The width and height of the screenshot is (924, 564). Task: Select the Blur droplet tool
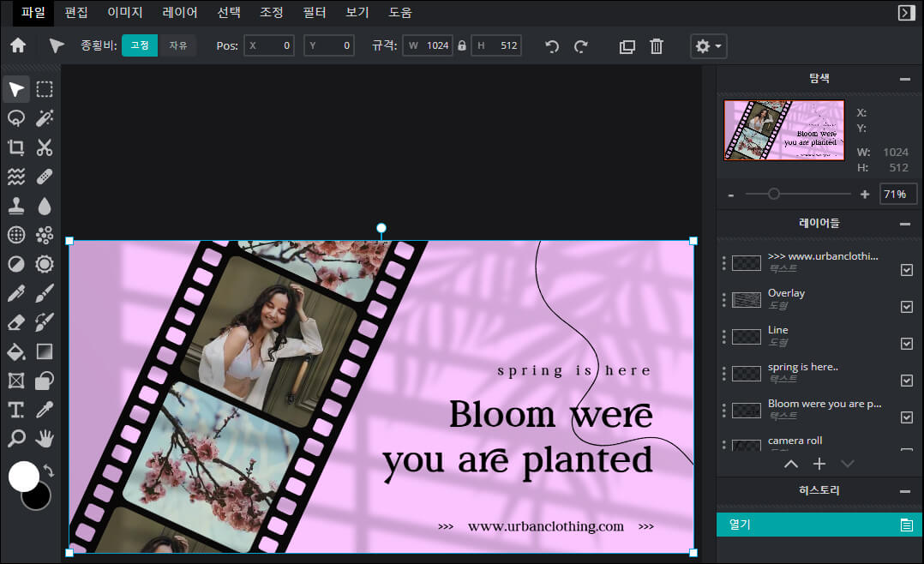[x=45, y=206]
